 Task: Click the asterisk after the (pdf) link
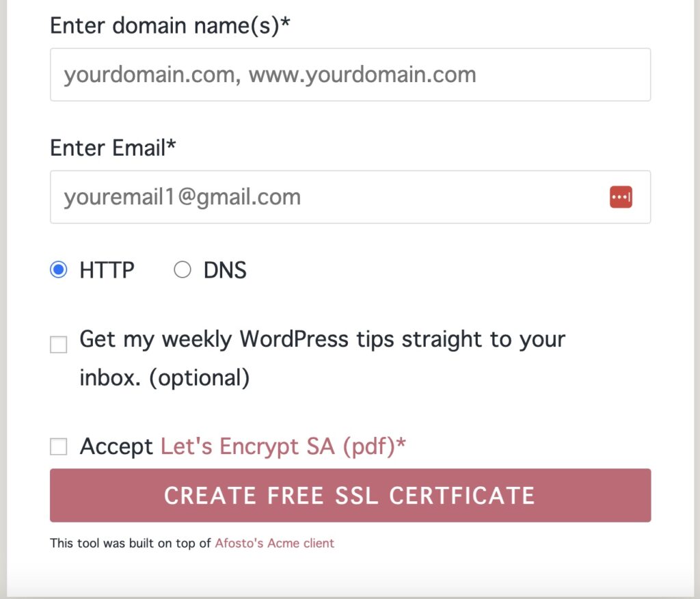point(401,442)
